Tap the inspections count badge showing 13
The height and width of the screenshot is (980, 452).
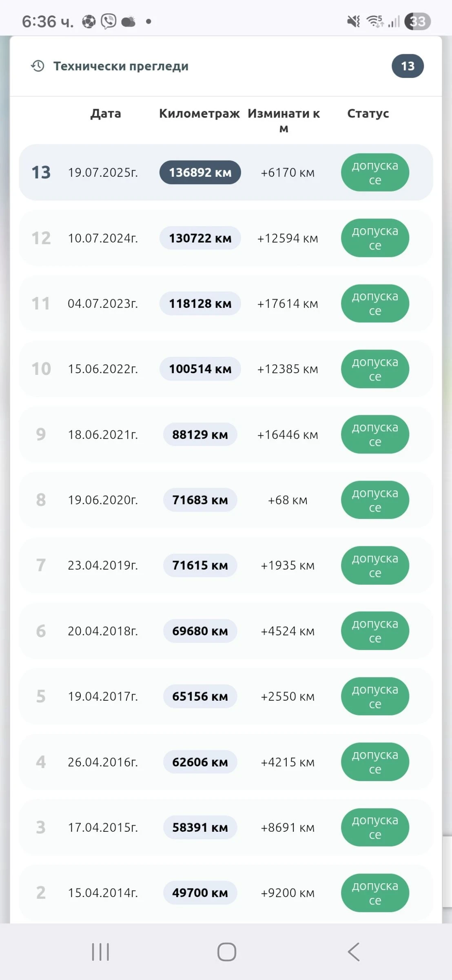(407, 66)
